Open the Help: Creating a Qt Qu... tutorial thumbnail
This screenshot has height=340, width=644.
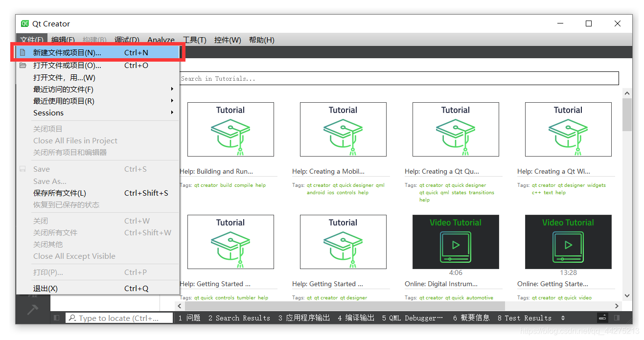[x=456, y=129]
